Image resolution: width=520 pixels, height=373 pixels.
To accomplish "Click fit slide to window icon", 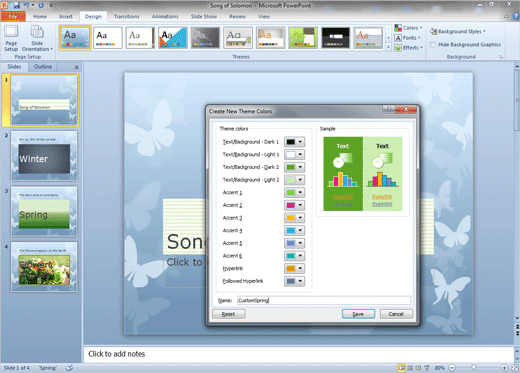I will click(515, 368).
